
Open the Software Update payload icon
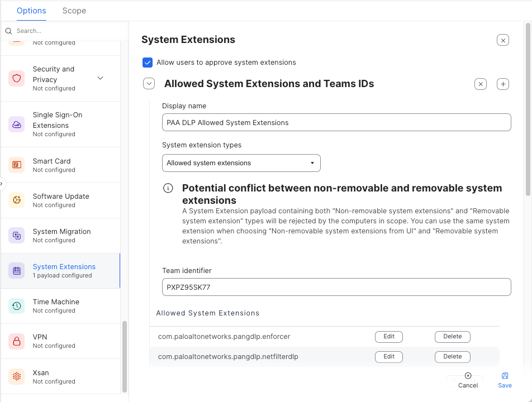tap(16, 200)
